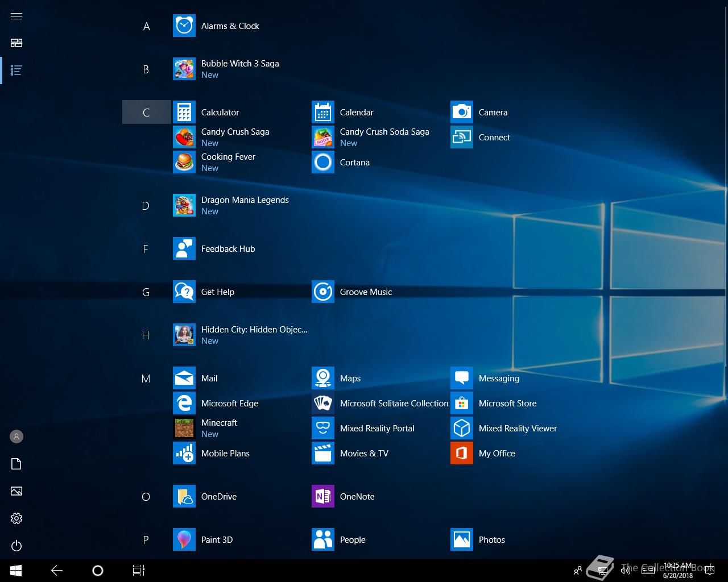
Task: Open Task View on taskbar
Action: coord(139,571)
